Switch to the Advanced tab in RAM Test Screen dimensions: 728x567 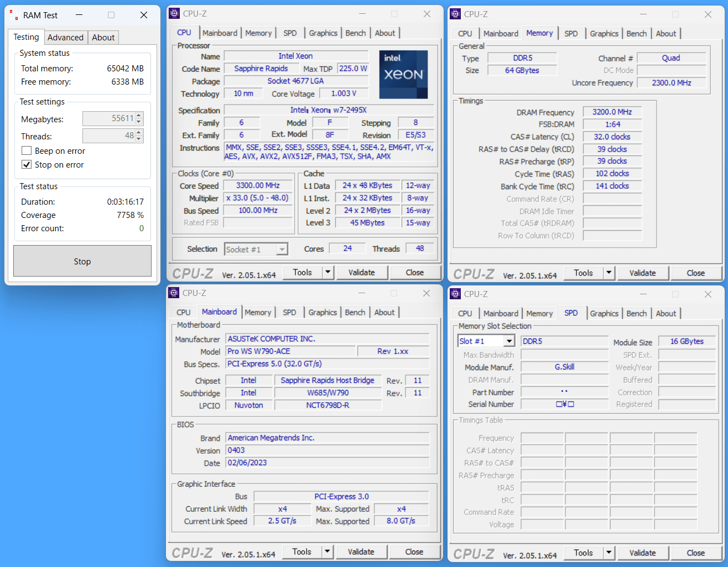pos(65,38)
